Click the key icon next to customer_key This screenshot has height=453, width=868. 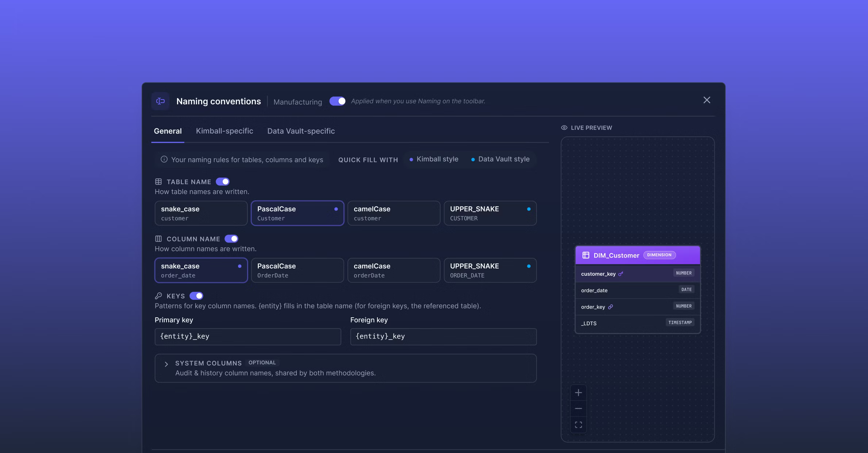[621, 274]
